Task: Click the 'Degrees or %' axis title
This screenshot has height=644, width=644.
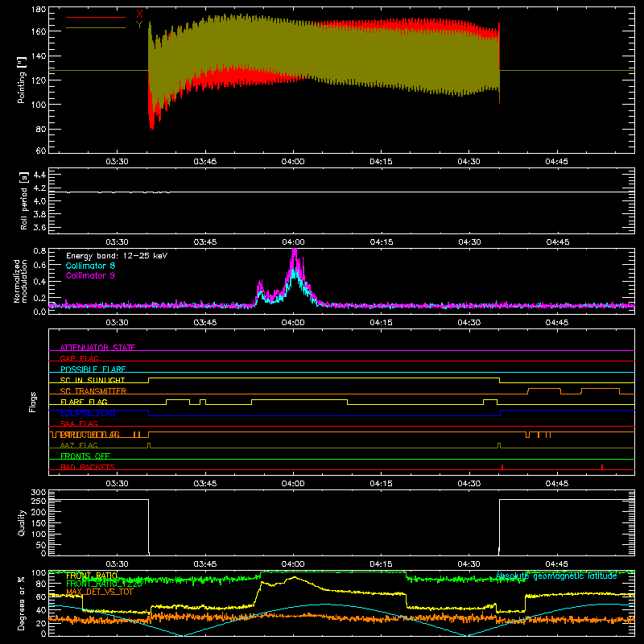Action: tap(22, 604)
